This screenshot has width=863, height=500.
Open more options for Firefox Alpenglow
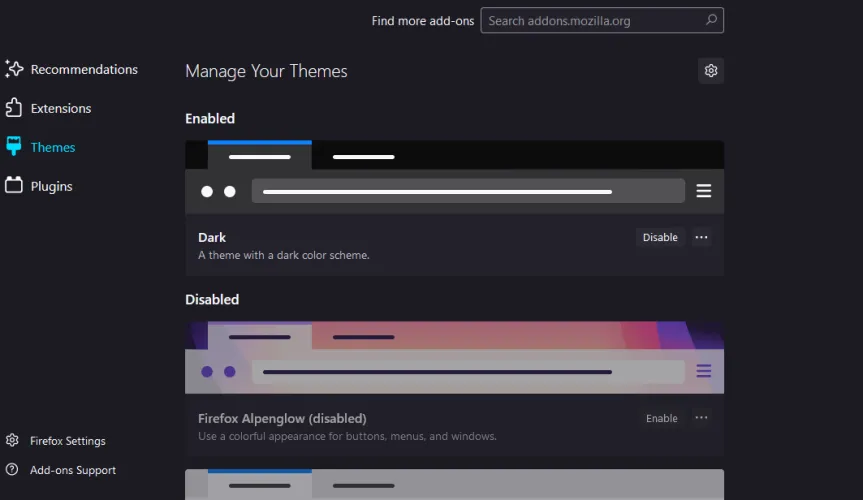(701, 419)
